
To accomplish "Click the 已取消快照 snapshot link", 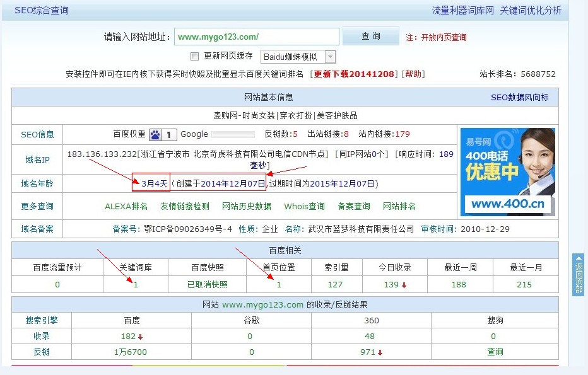I will point(208,285).
